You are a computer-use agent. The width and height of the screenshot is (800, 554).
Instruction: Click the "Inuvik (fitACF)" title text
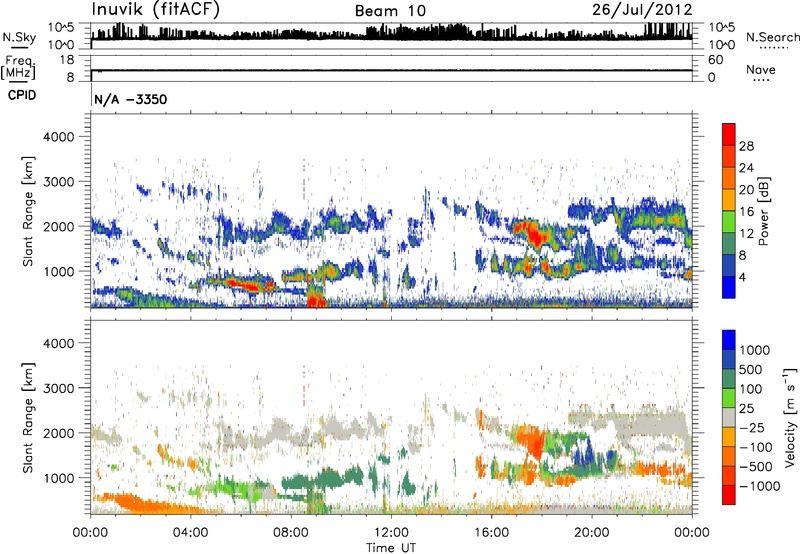(x=156, y=9)
